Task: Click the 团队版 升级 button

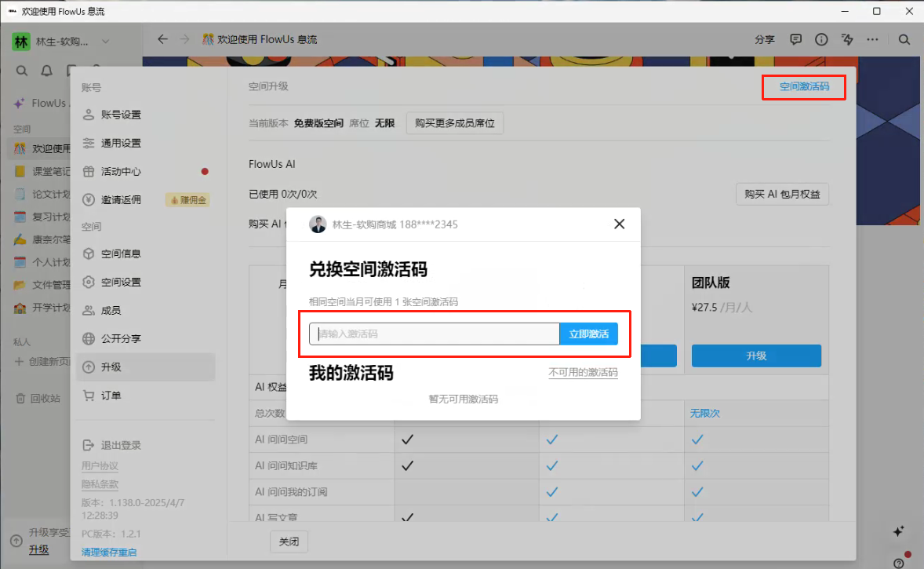Action: [x=756, y=356]
